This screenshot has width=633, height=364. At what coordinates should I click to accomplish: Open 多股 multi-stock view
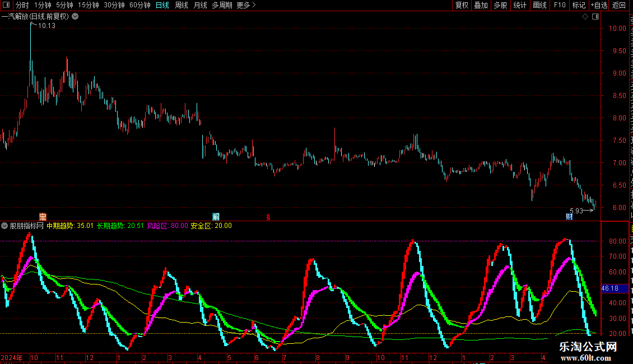501,5
